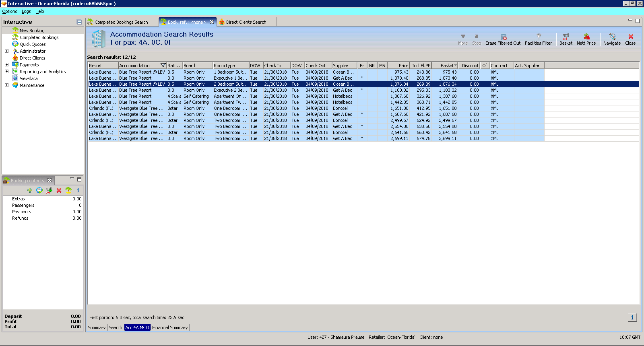The width and height of the screenshot is (644, 346).
Task: Click the cart-with-arrow icon in Booking contents
Action: (49, 190)
